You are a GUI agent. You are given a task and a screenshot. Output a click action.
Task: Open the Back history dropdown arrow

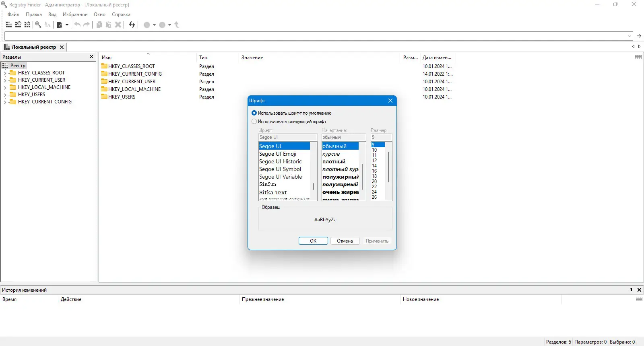point(154,25)
